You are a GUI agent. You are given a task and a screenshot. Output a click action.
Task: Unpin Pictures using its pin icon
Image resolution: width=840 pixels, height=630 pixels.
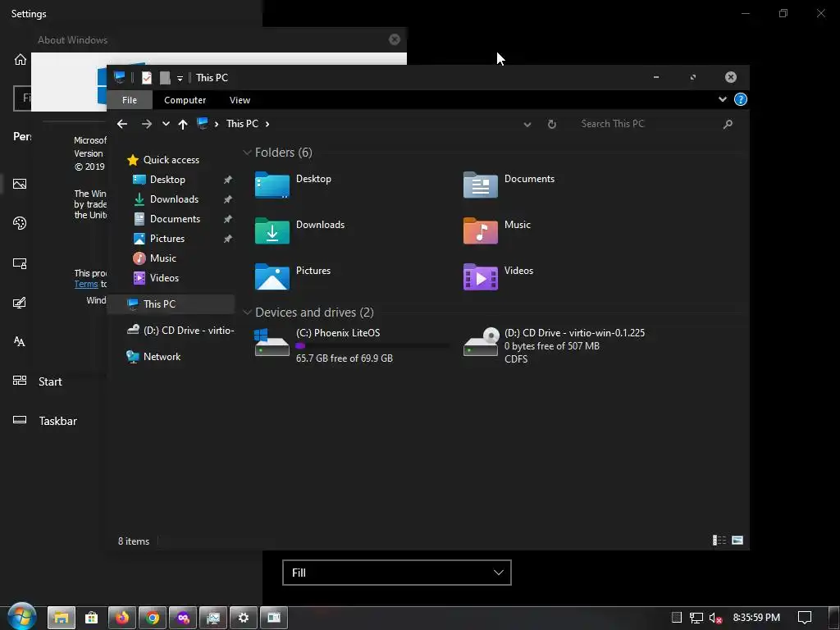click(x=228, y=239)
